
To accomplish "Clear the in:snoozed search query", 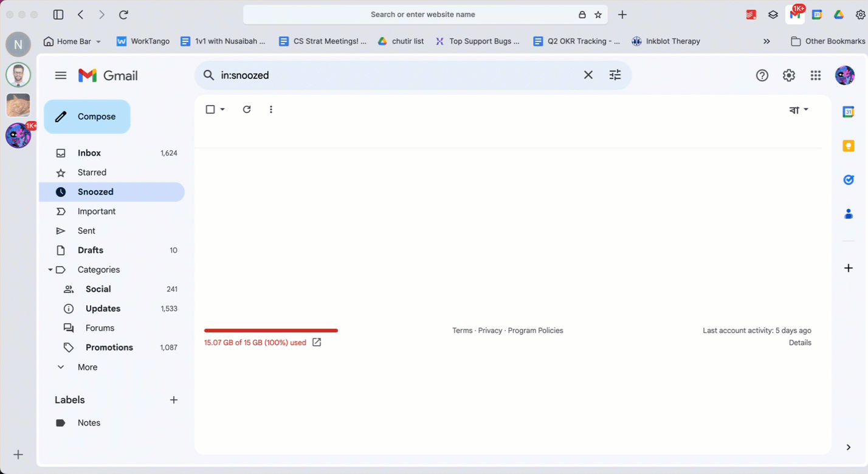I will tap(588, 75).
